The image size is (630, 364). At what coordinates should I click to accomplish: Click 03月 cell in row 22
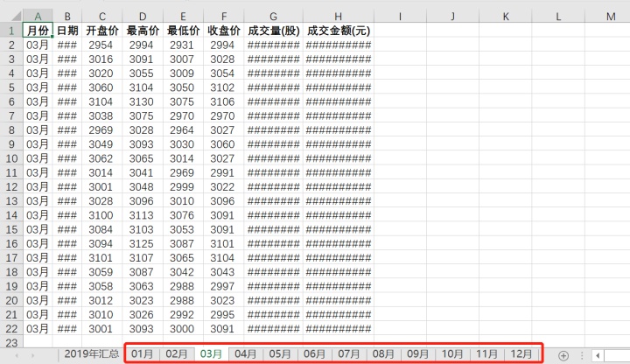point(38,329)
